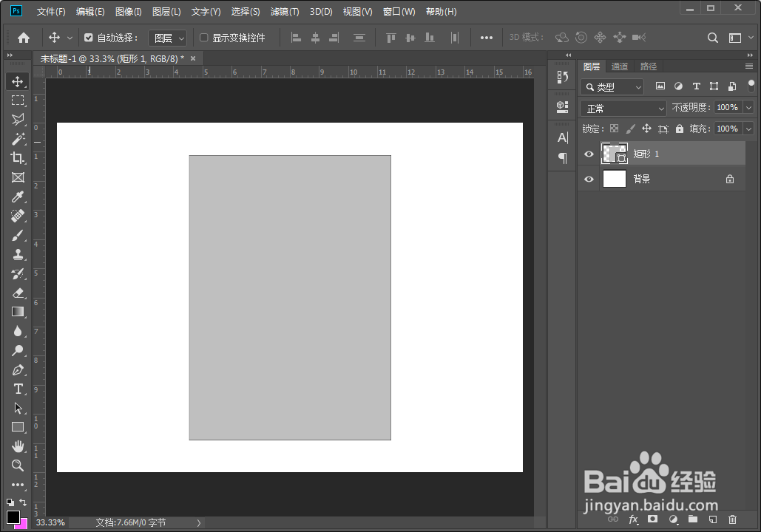The height and width of the screenshot is (532, 761).
Task: Select the History Brush tool
Action: (x=18, y=273)
